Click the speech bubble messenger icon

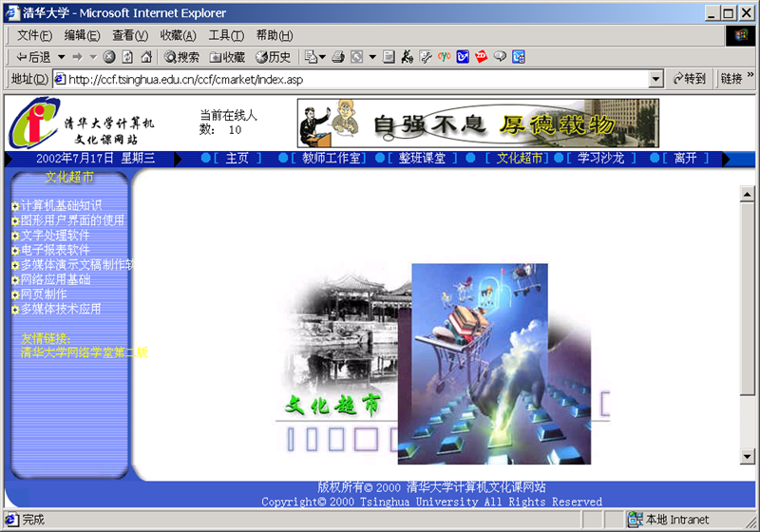(500, 57)
